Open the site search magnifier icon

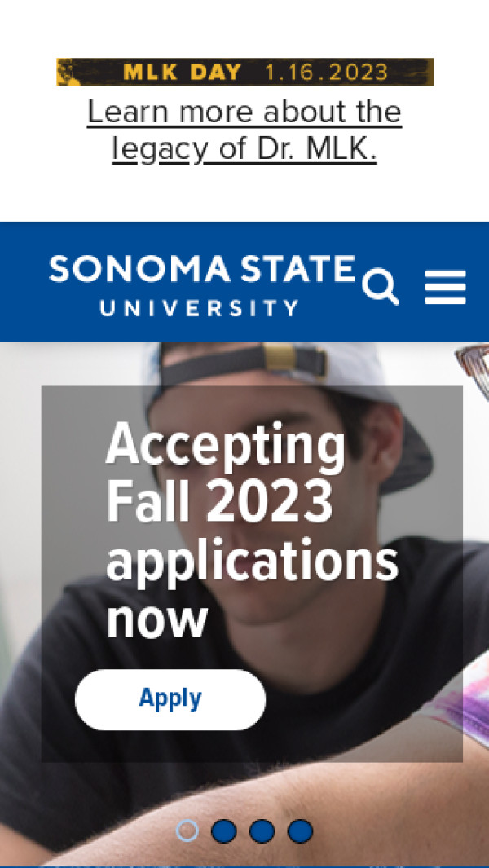coord(381,288)
